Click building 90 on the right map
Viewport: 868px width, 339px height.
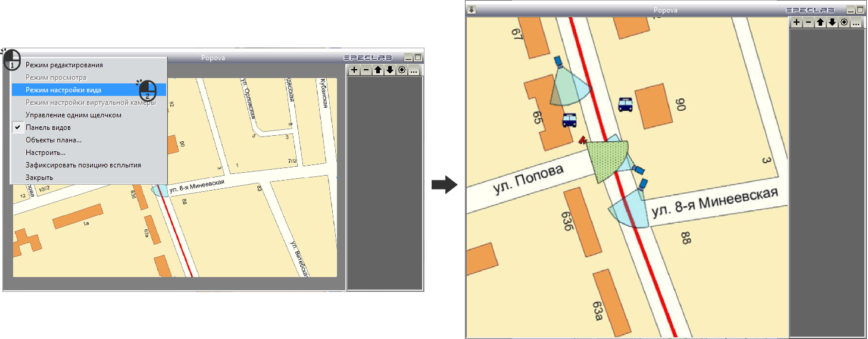click(655, 107)
